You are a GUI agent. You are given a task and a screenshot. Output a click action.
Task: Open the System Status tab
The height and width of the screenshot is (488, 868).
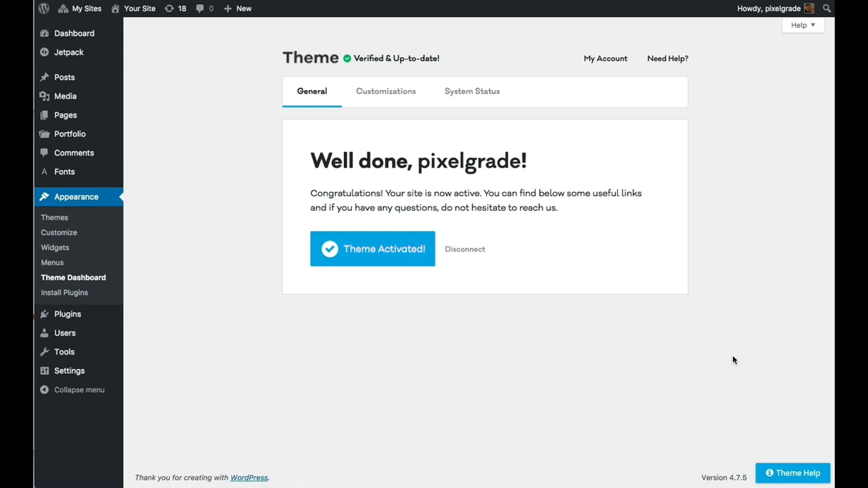[472, 91]
